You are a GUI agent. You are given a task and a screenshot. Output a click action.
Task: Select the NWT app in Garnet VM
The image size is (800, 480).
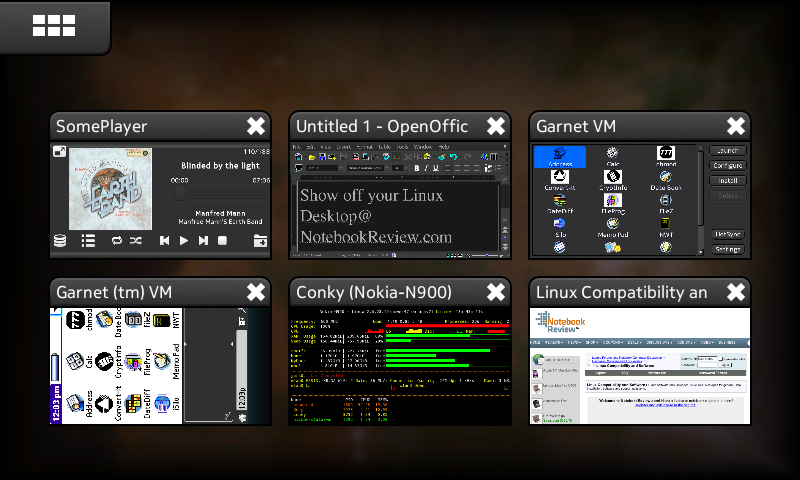[666, 227]
